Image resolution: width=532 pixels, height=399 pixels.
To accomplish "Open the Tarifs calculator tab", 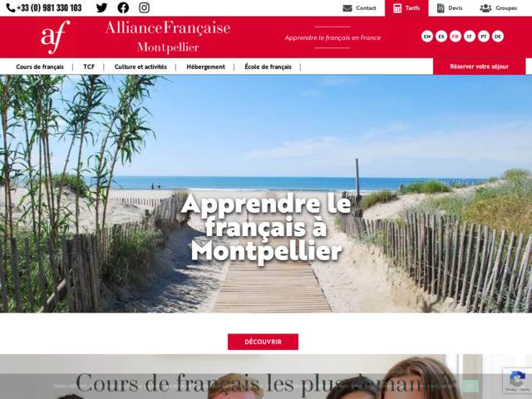I will point(406,8).
